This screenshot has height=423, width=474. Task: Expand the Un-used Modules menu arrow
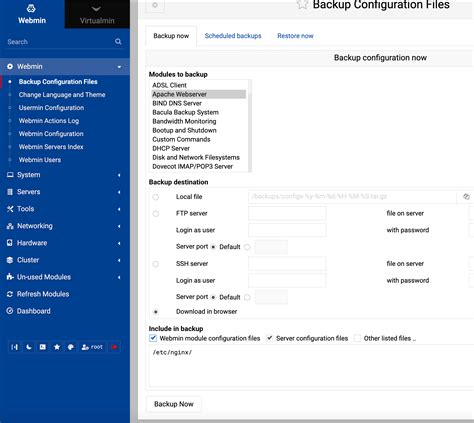tap(119, 277)
